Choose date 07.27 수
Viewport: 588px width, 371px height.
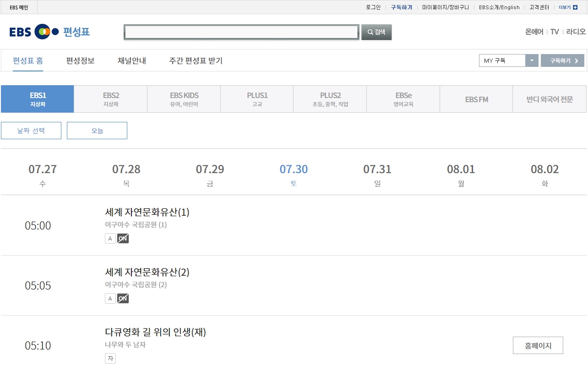pos(43,175)
